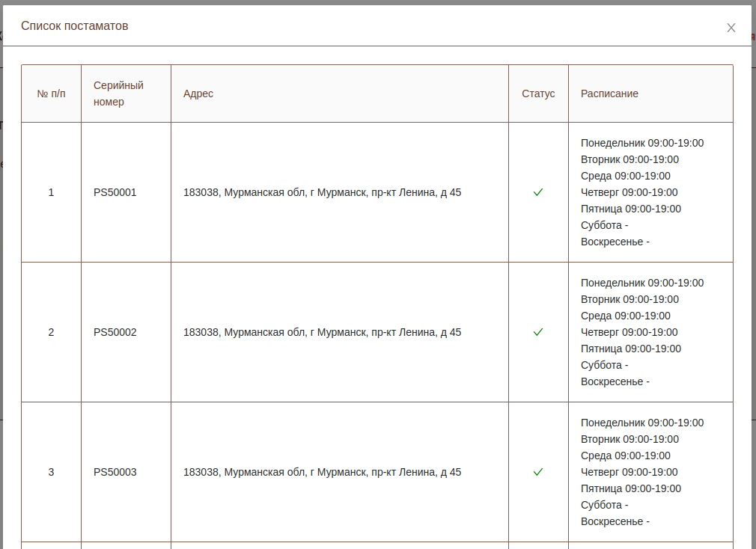Select serial number PS50003 cell
This screenshot has width=756, height=549.
point(115,472)
